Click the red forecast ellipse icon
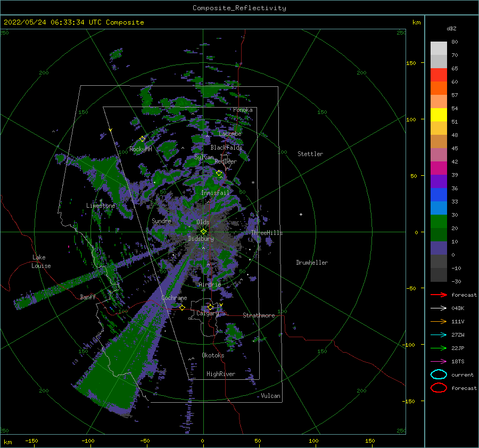This screenshot has height=448, width=479. click(439, 388)
